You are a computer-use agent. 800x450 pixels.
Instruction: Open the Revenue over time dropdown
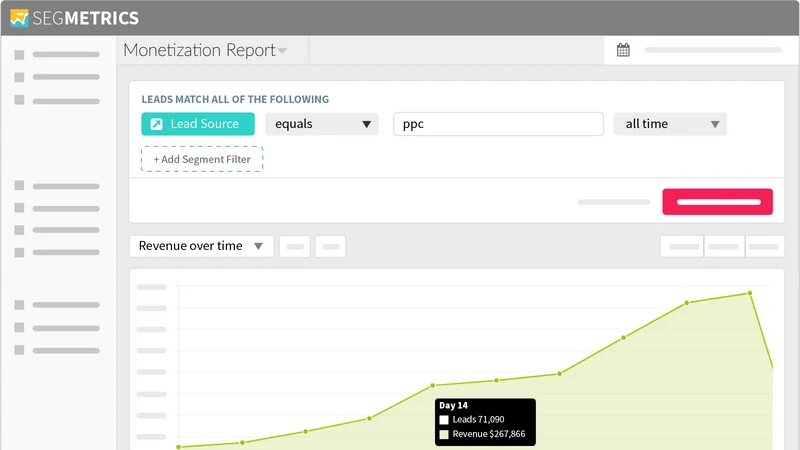(202, 246)
